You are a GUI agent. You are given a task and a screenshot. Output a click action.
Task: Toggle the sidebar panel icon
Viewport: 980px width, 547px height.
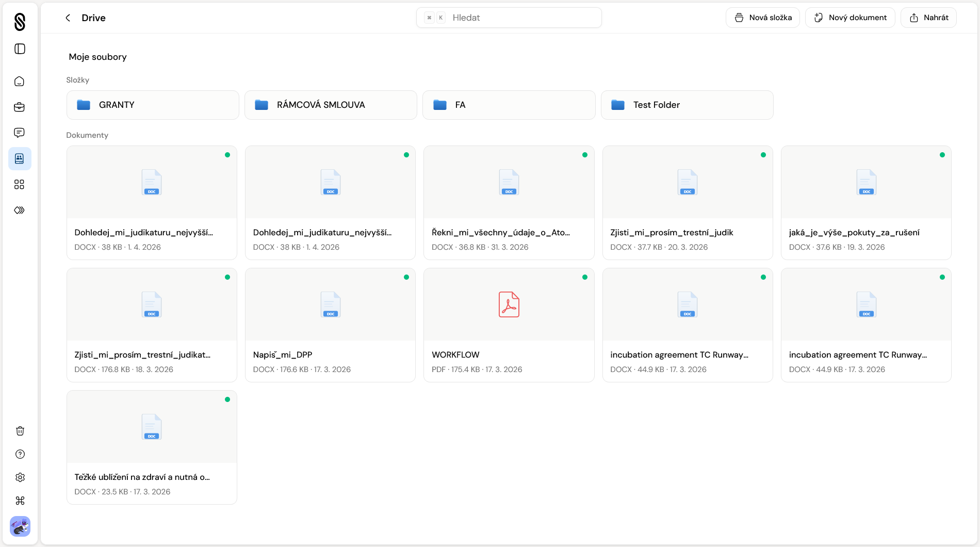(x=20, y=49)
